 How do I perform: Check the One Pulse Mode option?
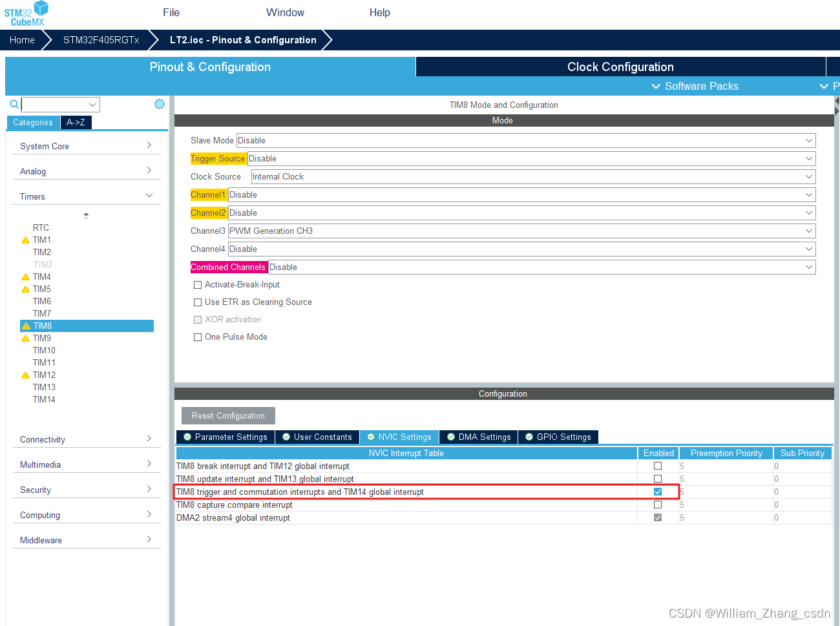click(198, 337)
